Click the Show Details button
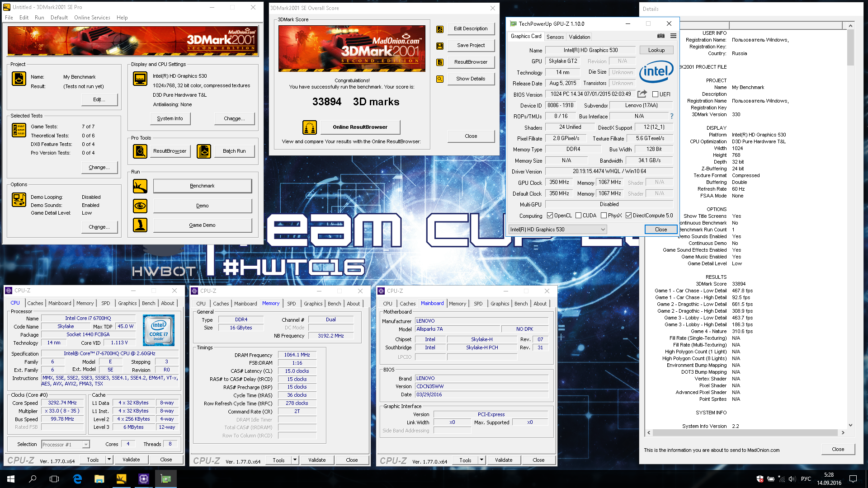 [471, 79]
